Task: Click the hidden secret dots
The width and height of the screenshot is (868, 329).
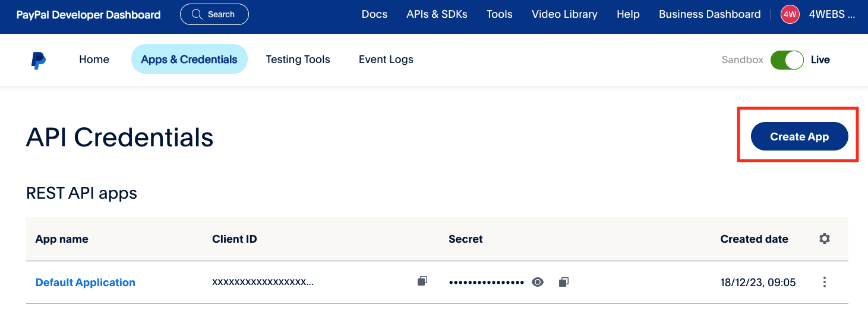Action: [487, 283]
